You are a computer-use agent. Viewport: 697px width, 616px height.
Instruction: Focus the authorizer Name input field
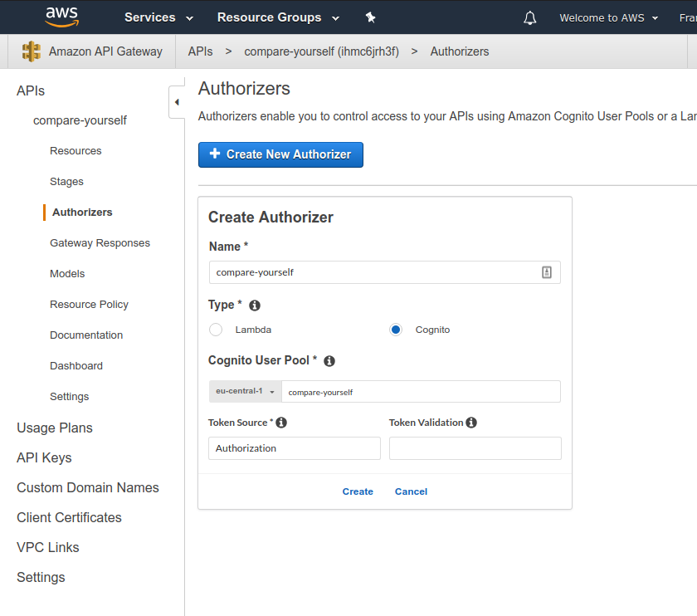[x=384, y=272]
